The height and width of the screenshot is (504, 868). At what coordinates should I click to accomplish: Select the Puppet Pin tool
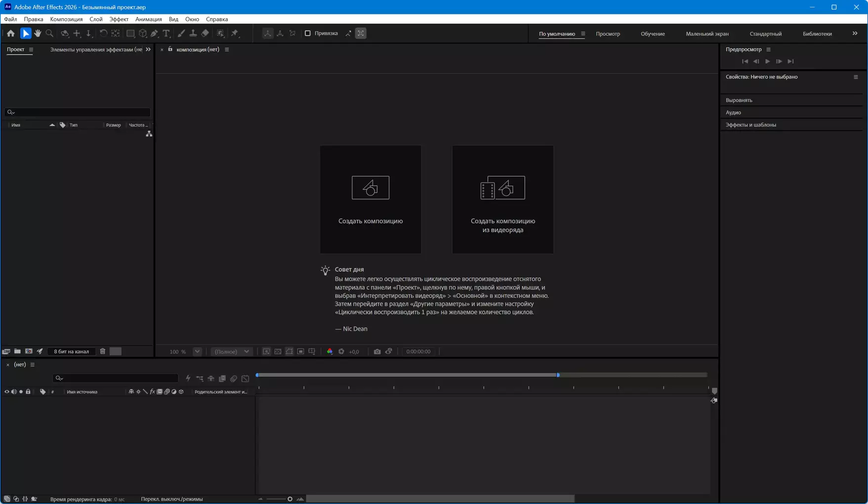[x=235, y=34]
